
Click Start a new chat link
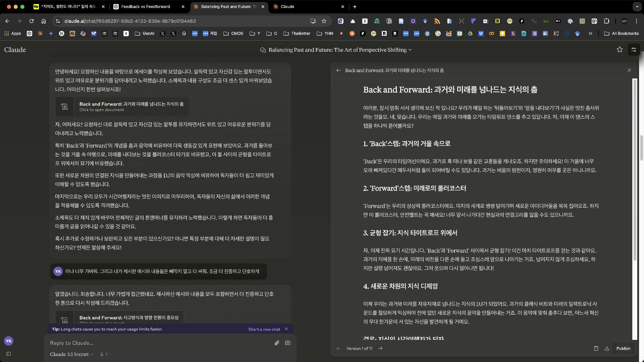(x=264, y=329)
